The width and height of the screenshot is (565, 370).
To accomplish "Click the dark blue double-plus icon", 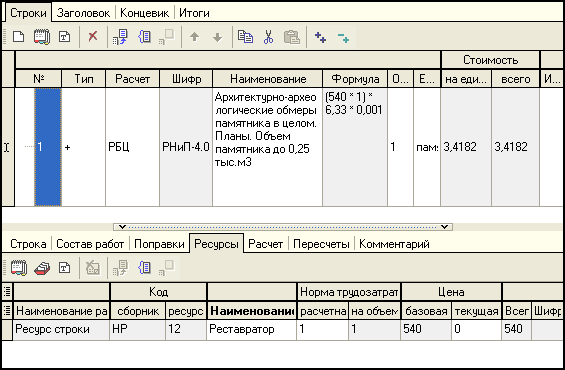I will tap(320, 37).
